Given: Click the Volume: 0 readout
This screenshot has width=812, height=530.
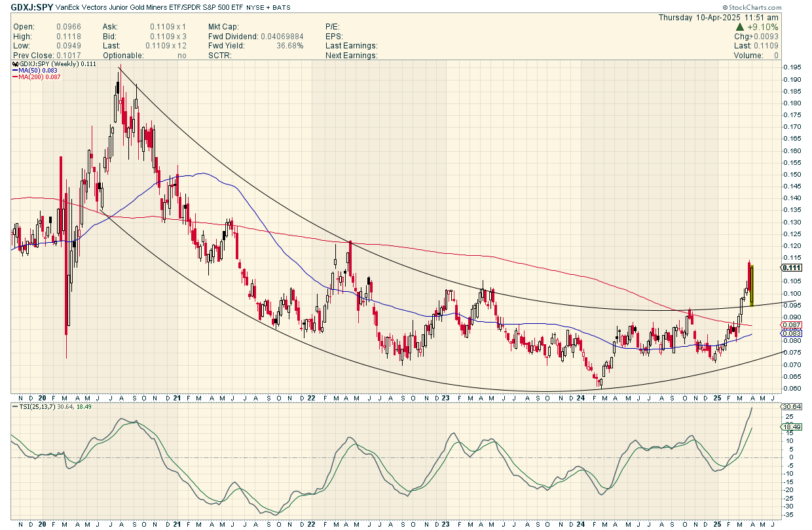Looking at the screenshot, I should [757, 56].
